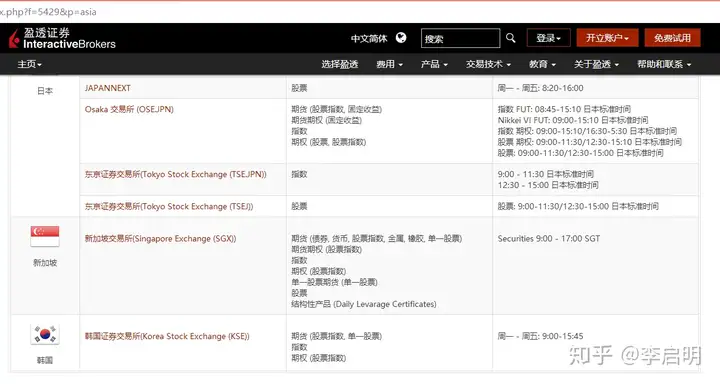Open the Korea Stock Exchange (KSE) link
Viewport: 720px width, 384px height.
[x=167, y=336]
